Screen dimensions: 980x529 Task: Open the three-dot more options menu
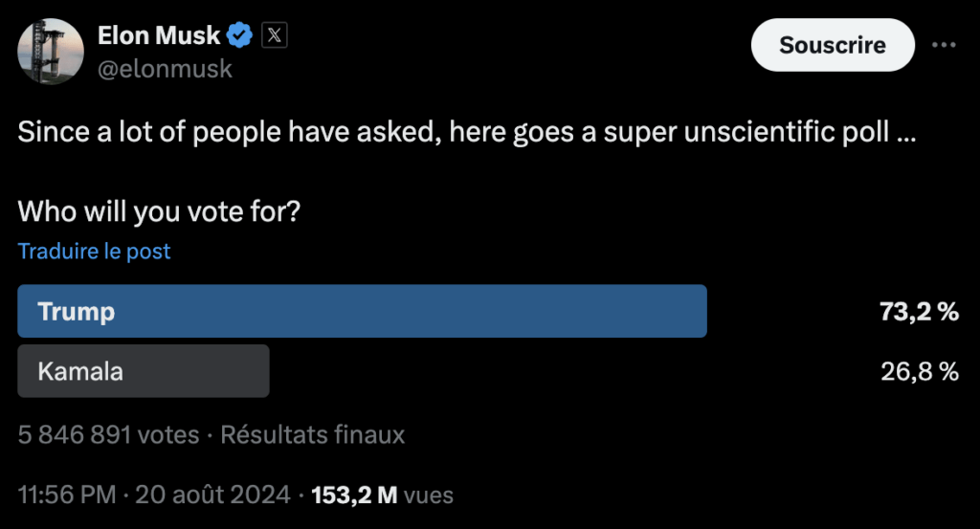[943, 44]
